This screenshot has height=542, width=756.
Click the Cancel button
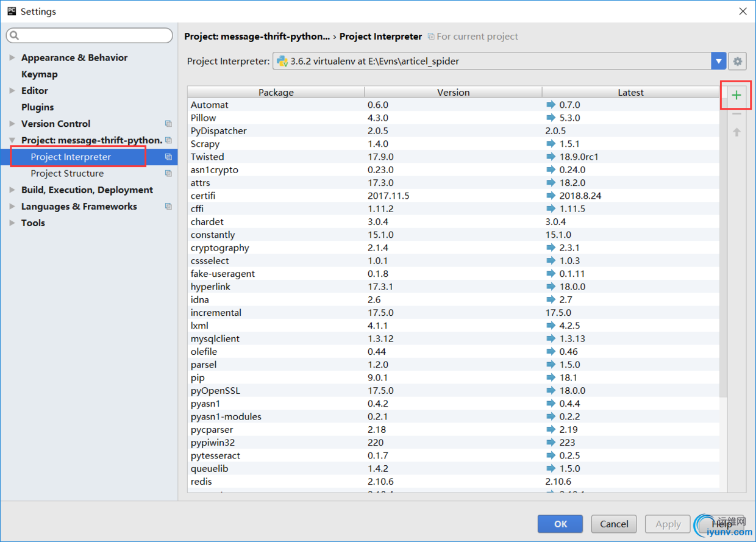(614, 524)
